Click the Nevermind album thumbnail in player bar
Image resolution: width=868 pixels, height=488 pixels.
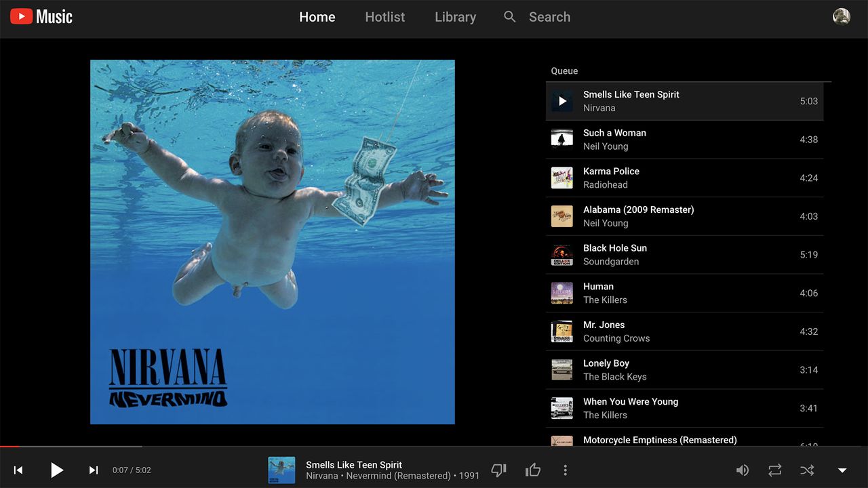tap(281, 470)
